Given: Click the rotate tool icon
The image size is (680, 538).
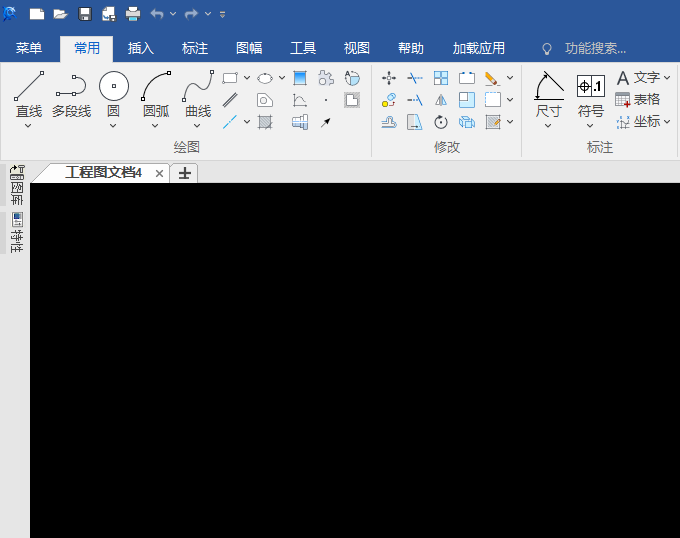Looking at the screenshot, I should point(441,122).
